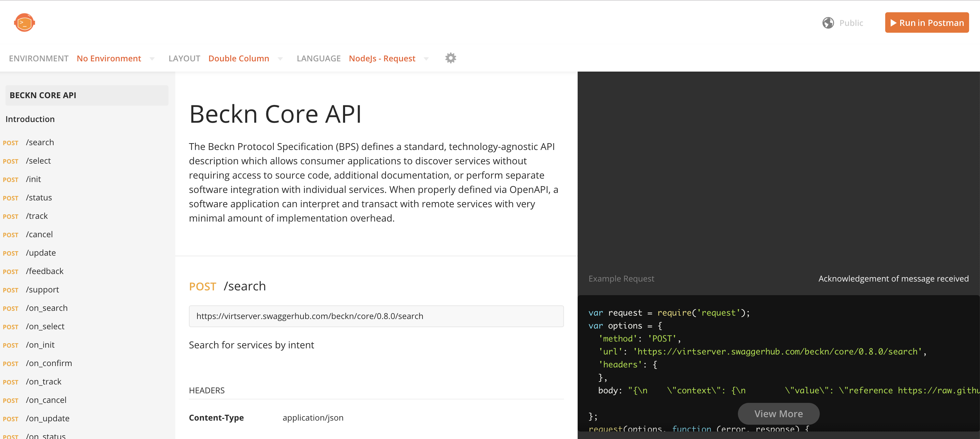Go to POST /on_init in sidebar
Screen dimensions: 980x439
pyautogui.click(x=29, y=345)
